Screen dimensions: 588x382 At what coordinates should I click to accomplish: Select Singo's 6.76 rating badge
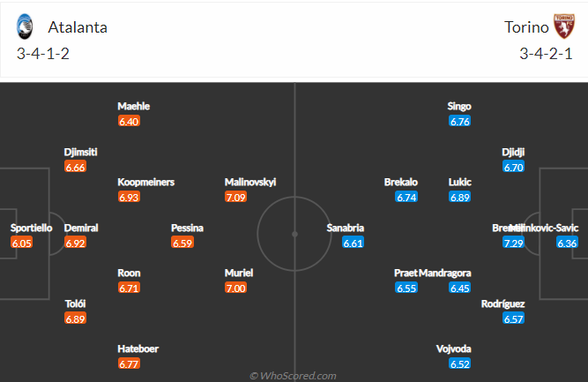460,121
